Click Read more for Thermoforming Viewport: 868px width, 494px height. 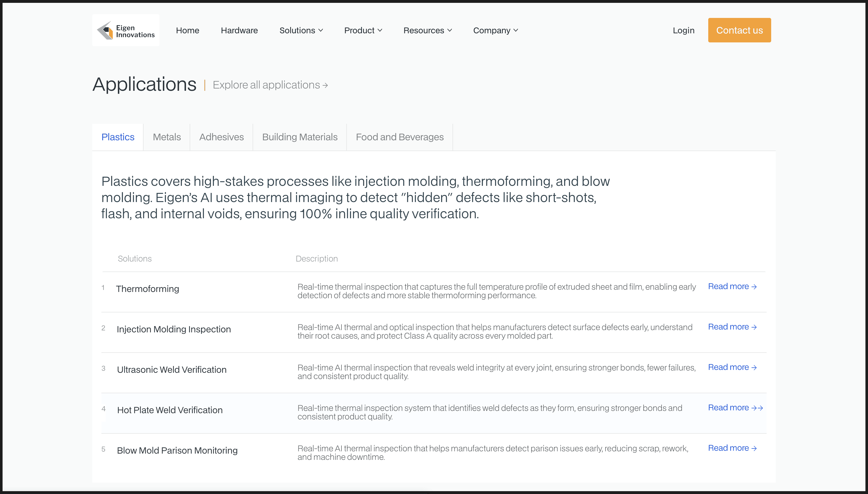(732, 286)
